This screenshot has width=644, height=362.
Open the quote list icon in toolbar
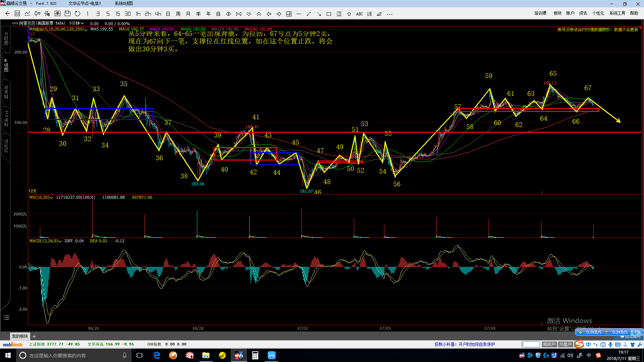(x=17, y=14)
